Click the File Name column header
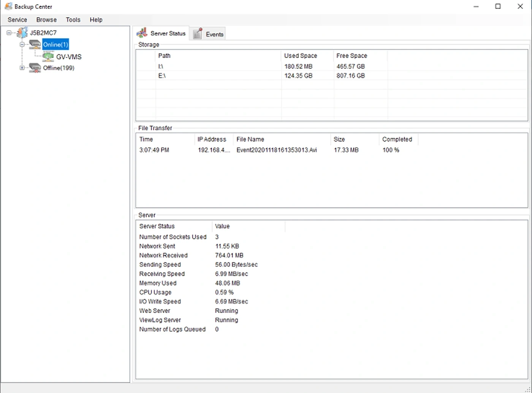Viewport: 532px width, 393px height. [282, 139]
